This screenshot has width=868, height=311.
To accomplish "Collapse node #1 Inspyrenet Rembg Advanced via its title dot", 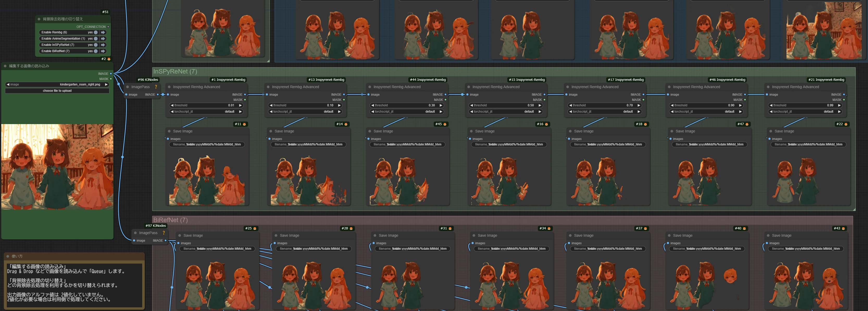I will point(170,87).
